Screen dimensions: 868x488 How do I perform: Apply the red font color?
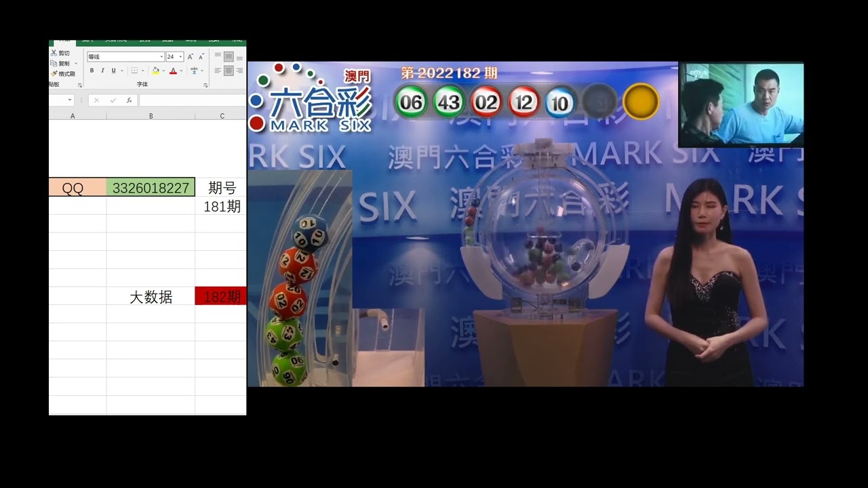[x=173, y=70]
